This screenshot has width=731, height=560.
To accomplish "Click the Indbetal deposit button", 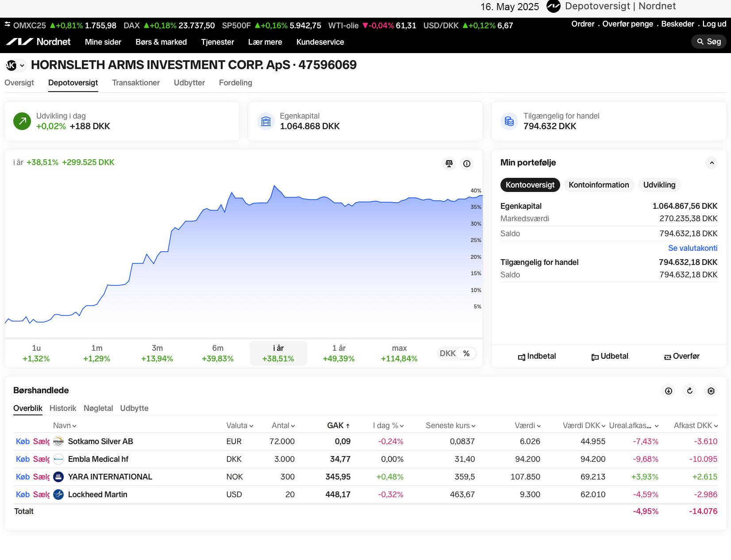I will [x=537, y=356].
